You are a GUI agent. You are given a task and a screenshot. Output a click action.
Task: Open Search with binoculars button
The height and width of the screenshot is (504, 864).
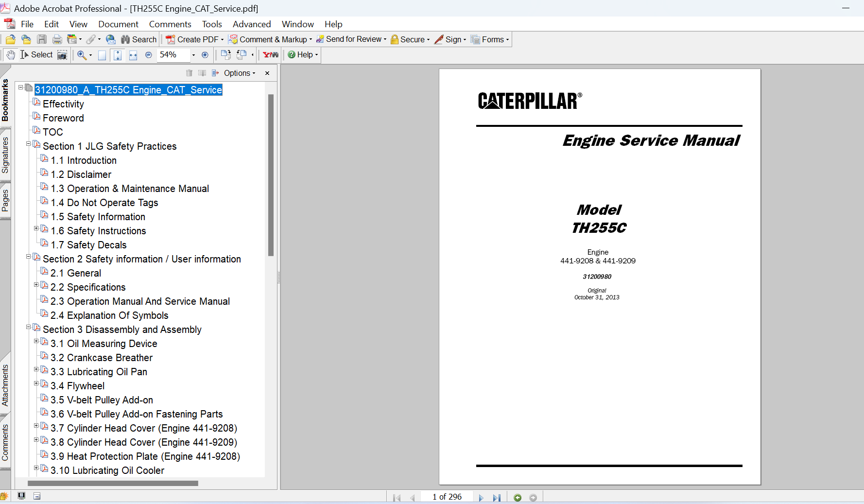coord(139,39)
